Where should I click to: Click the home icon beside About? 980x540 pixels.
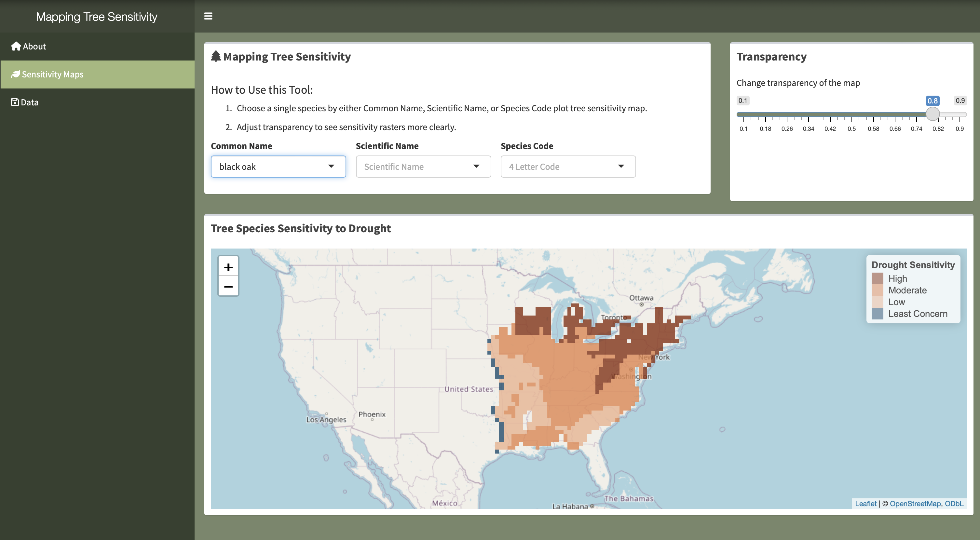click(x=16, y=46)
